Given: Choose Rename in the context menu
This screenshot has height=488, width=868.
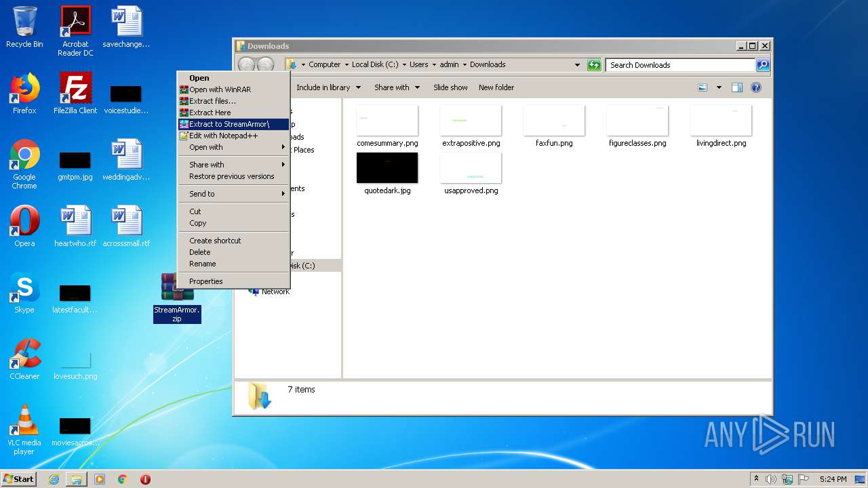Looking at the screenshot, I should 233,264.
